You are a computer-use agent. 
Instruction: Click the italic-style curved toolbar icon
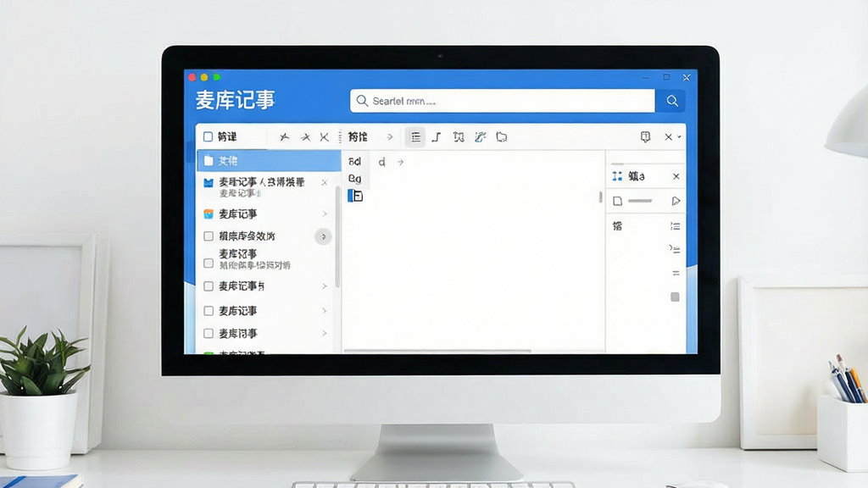437,137
